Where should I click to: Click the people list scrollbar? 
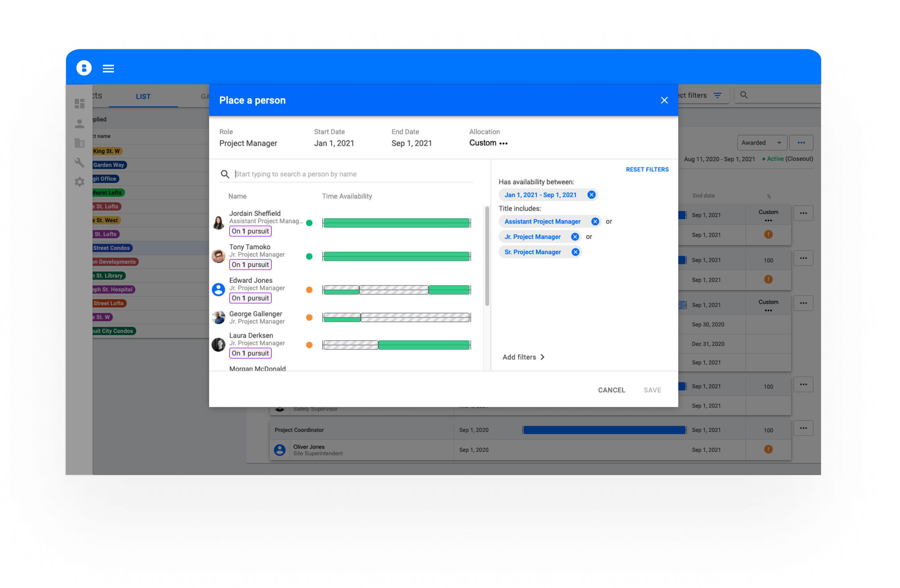coord(487,255)
